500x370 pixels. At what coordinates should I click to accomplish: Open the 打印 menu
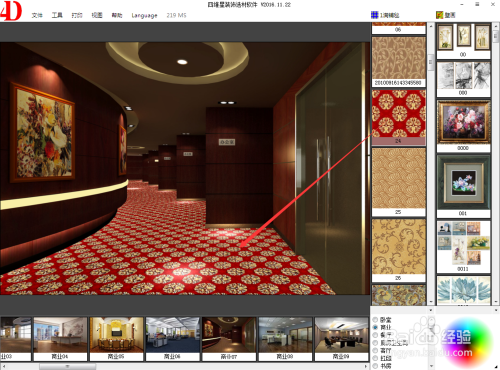point(77,15)
